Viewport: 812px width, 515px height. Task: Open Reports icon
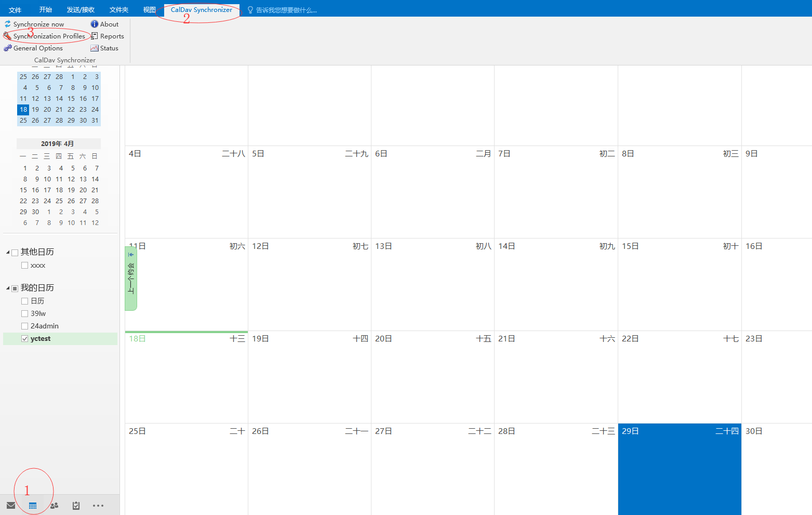point(95,36)
